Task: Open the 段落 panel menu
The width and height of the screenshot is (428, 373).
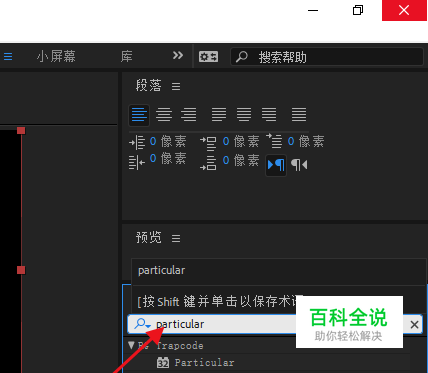Action: click(x=176, y=87)
